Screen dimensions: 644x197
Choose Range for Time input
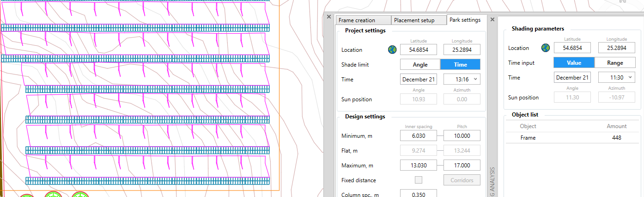(x=614, y=63)
